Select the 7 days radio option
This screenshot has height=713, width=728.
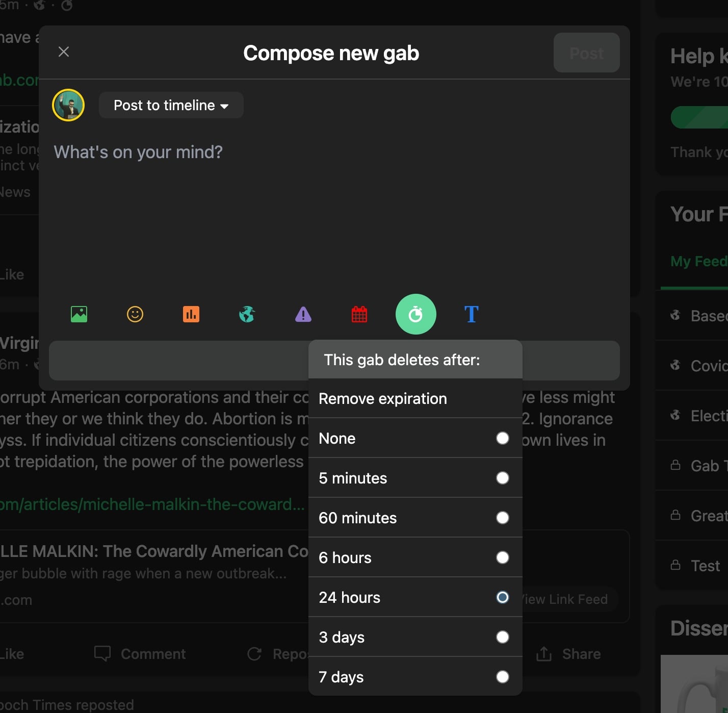(x=503, y=677)
